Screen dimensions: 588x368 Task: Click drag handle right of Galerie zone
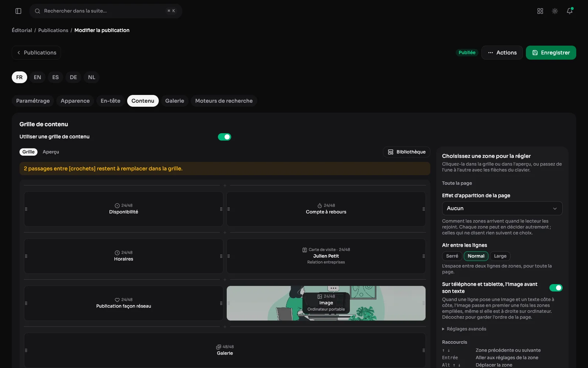pos(424,350)
